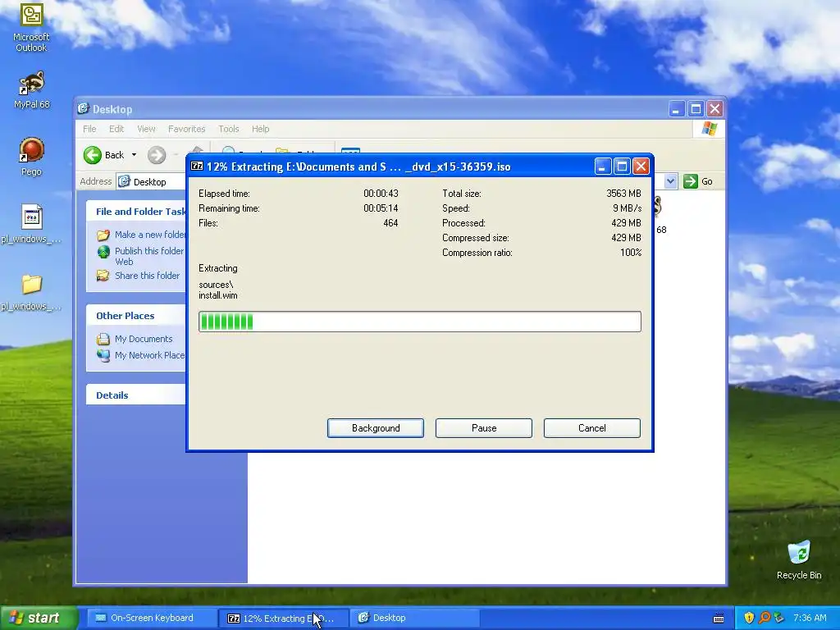Image resolution: width=840 pixels, height=630 pixels.
Task: Cancel the ISO extraction
Action: point(592,428)
